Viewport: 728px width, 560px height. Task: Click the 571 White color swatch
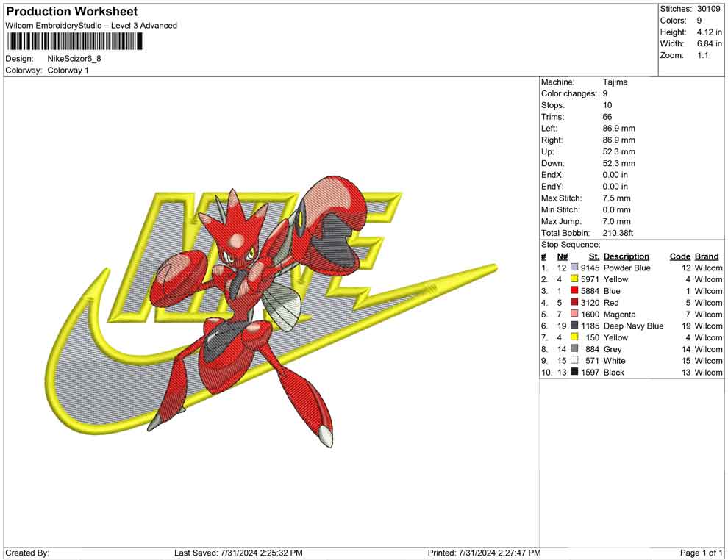pyautogui.click(x=574, y=361)
